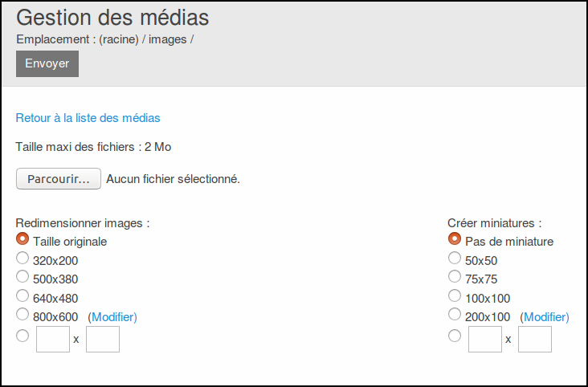Choose the 320x200 image resize option
Viewport: 588px width, 387px height.
click(x=22, y=259)
